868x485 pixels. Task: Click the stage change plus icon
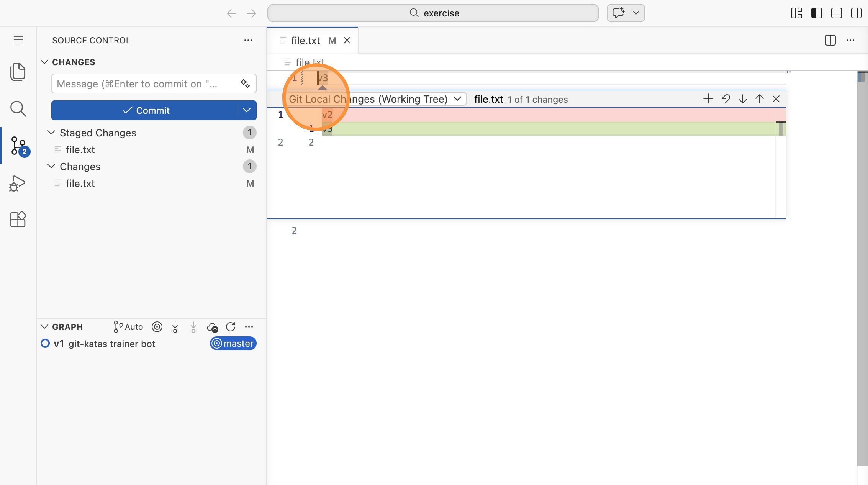[708, 99]
